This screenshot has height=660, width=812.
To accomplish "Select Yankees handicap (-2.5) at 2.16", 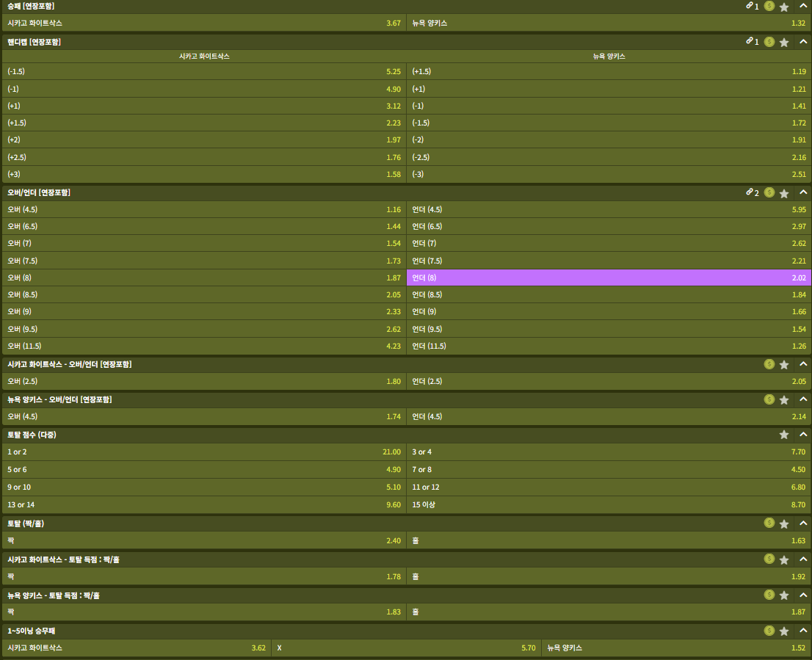I will [609, 157].
